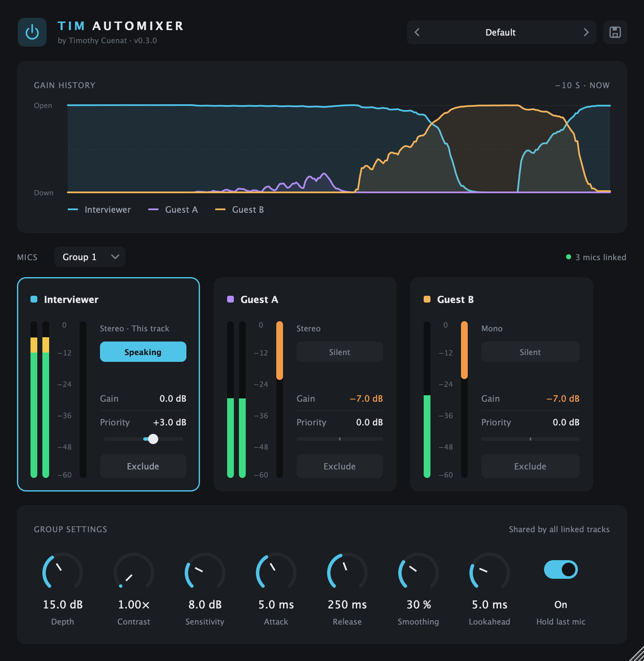This screenshot has height=661, width=644.
Task: Click the 5.0 ms Attack value
Action: (276, 605)
